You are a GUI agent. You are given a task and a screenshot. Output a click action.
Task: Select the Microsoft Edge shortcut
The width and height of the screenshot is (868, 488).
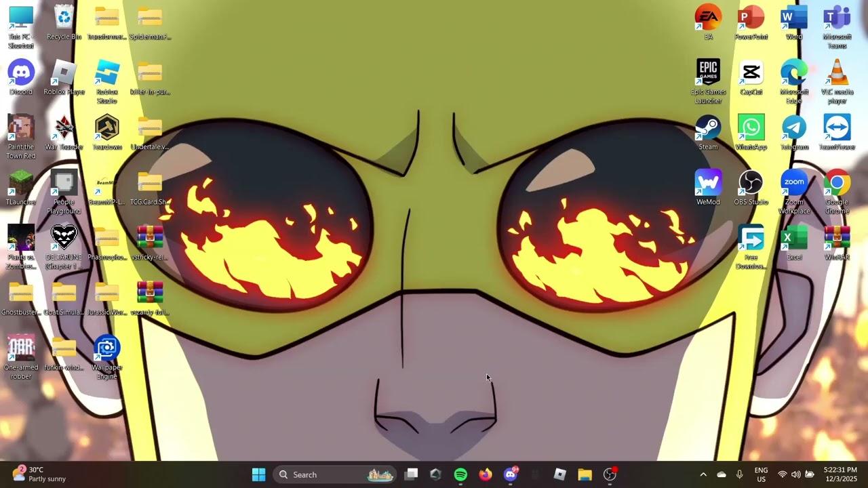point(794,82)
